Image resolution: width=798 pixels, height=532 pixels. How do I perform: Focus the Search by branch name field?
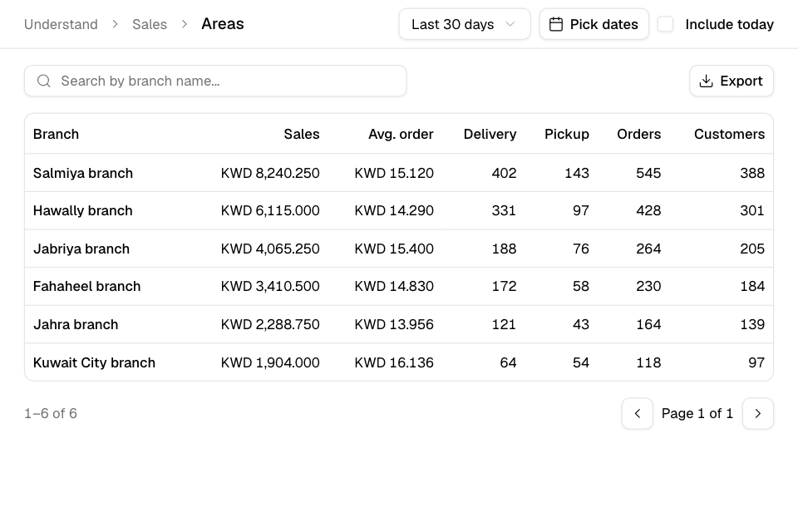pyautogui.click(x=215, y=81)
